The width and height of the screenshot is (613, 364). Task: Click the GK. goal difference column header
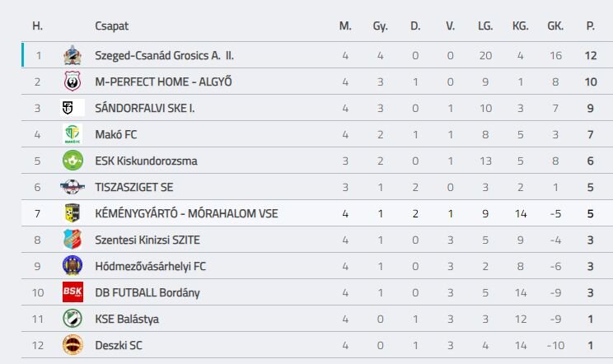[555, 26]
